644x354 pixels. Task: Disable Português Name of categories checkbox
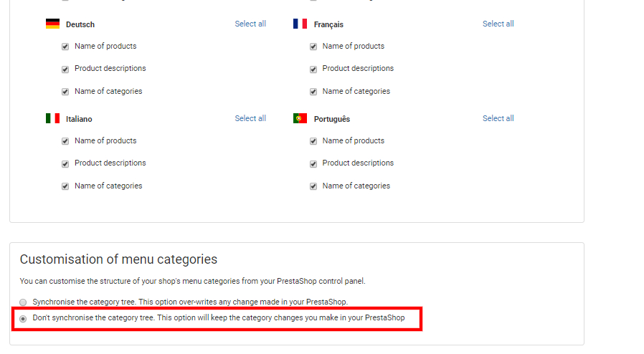tap(313, 186)
